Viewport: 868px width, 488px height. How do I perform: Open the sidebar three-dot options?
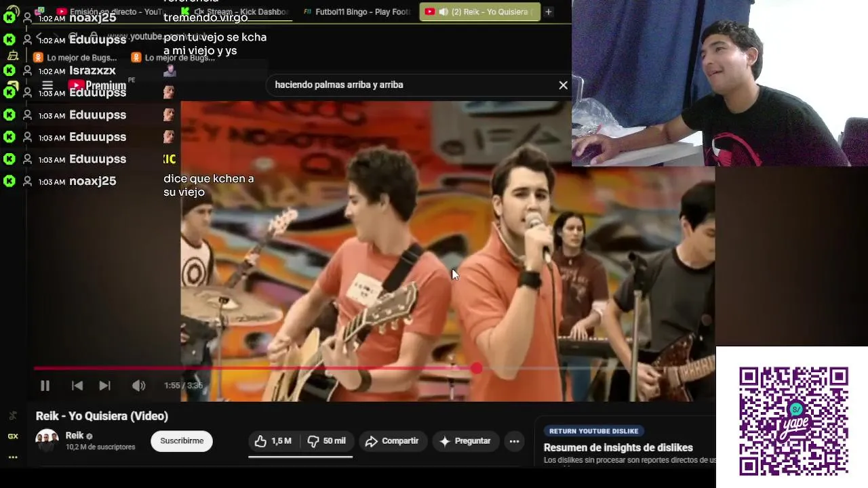coord(13,457)
